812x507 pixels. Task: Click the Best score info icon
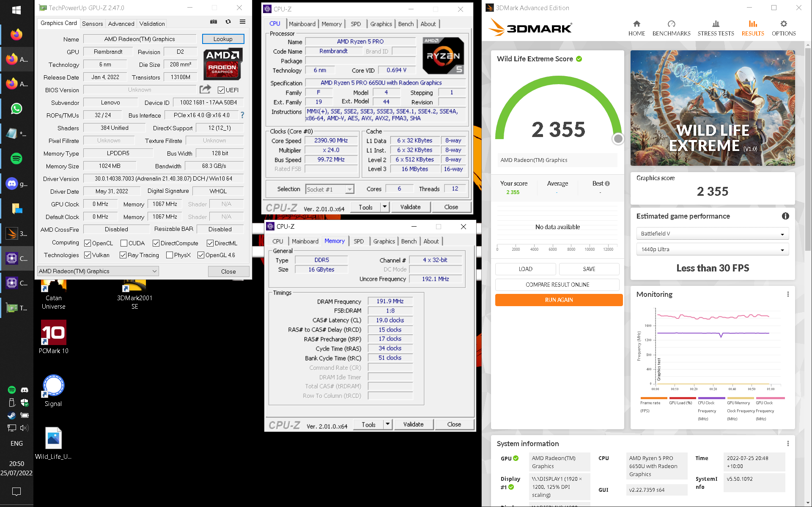pos(607,184)
